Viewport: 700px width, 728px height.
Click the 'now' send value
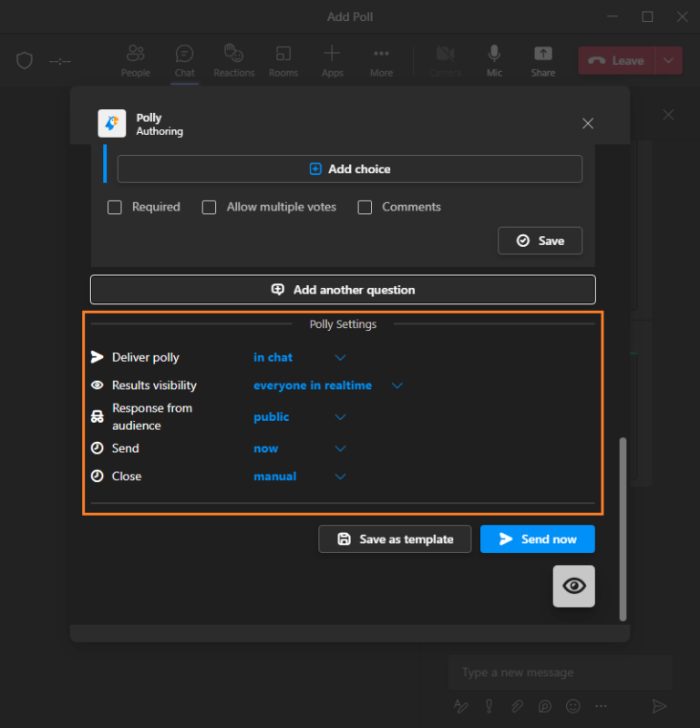click(266, 448)
